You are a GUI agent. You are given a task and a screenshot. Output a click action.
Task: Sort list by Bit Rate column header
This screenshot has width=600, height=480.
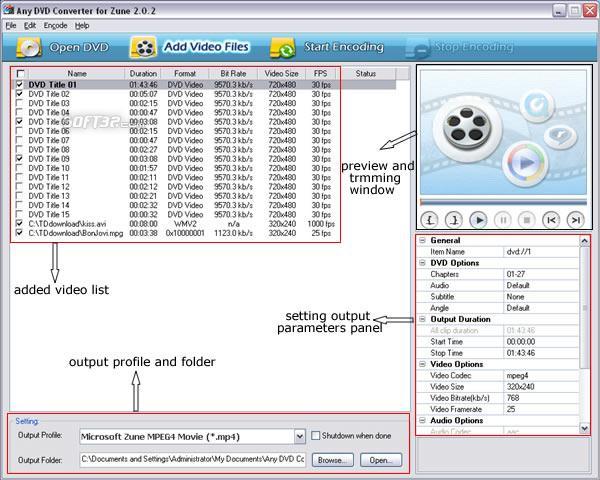[233, 73]
